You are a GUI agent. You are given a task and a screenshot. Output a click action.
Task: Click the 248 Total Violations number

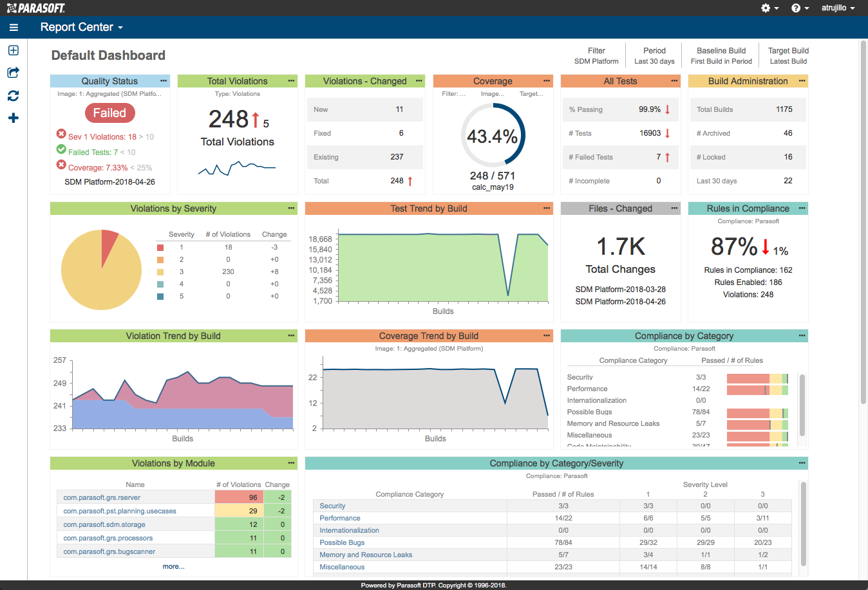229,119
